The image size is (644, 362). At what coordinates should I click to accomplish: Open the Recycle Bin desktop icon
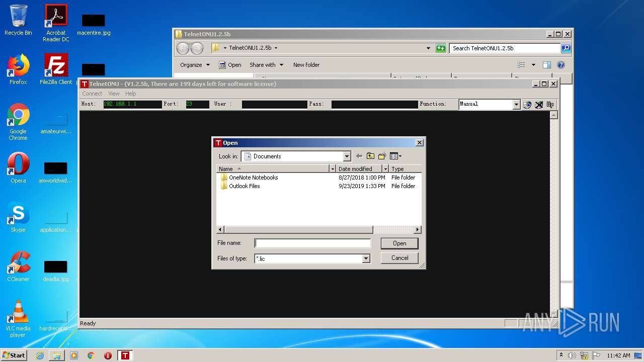coord(18,20)
